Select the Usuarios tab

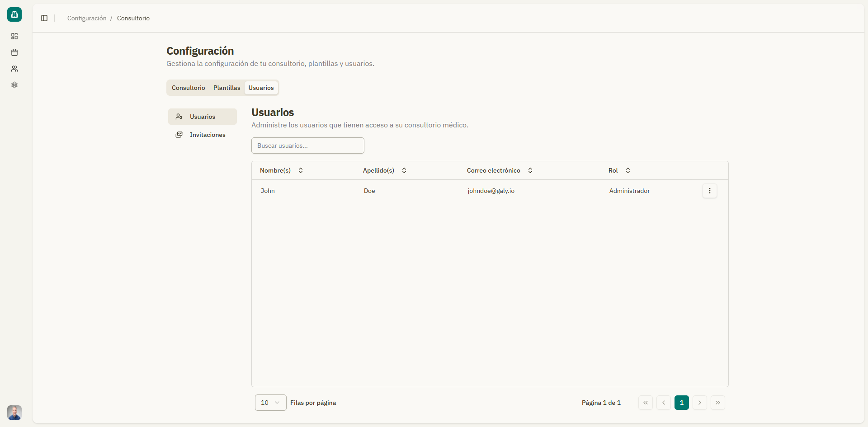click(261, 88)
